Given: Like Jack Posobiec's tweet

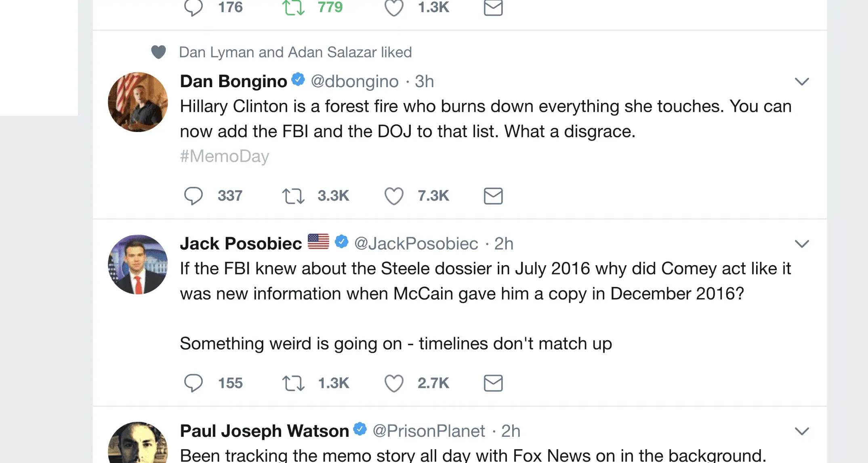Looking at the screenshot, I should (x=394, y=383).
